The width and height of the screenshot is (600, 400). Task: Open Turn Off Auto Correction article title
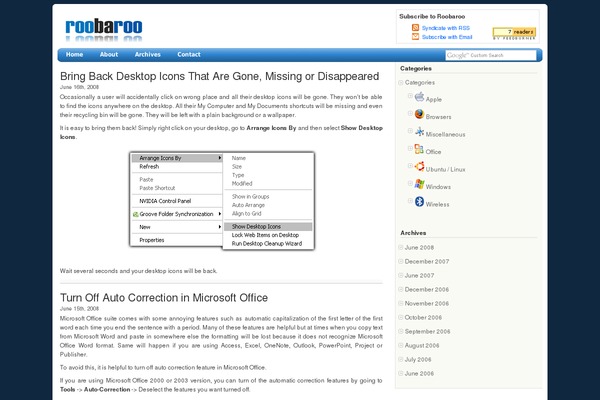164,298
